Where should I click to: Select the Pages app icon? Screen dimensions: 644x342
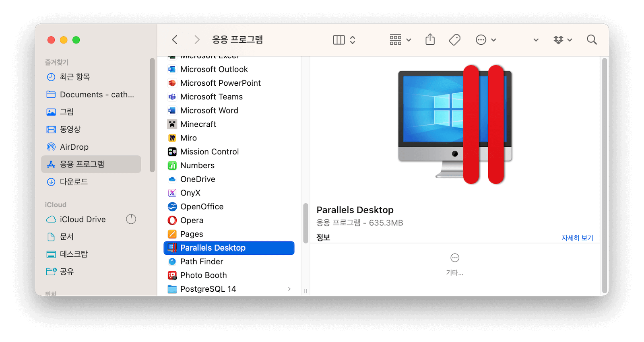point(172,234)
